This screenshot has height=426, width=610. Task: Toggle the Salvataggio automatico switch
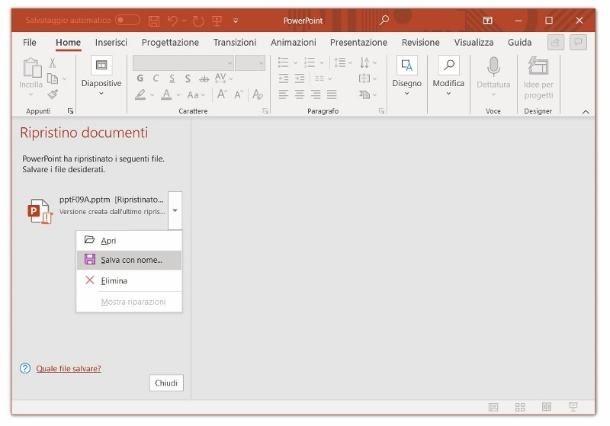tap(128, 20)
